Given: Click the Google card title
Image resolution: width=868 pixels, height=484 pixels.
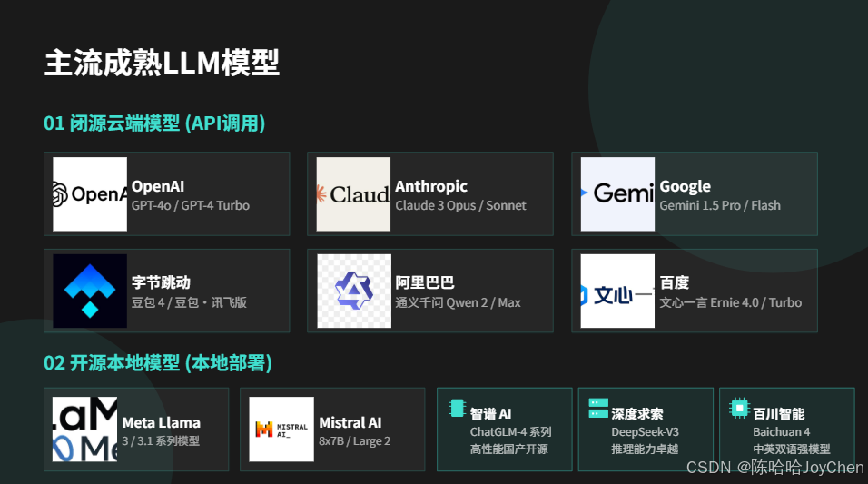Looking at the screenshot, I should [686, 187].
